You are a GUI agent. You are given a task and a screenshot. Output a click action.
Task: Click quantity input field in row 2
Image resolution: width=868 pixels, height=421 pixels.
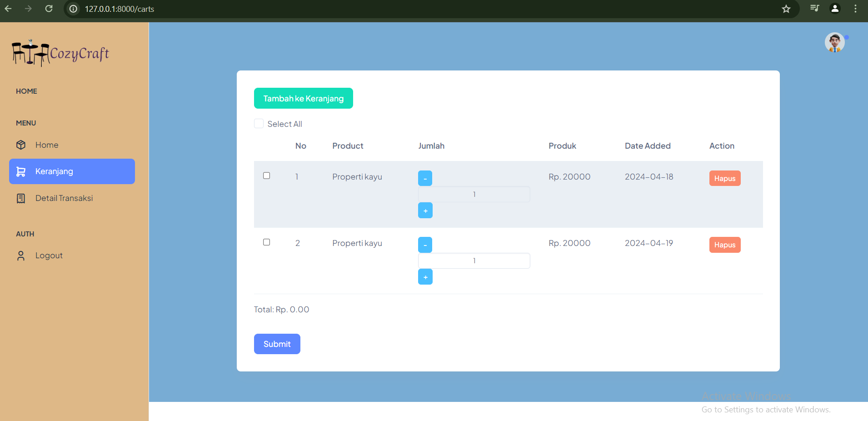474,261
